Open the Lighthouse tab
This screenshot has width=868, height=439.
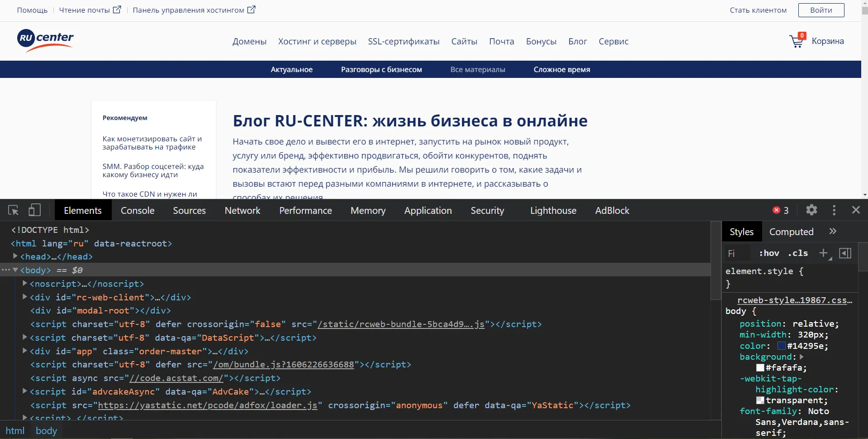coord(553,210)
